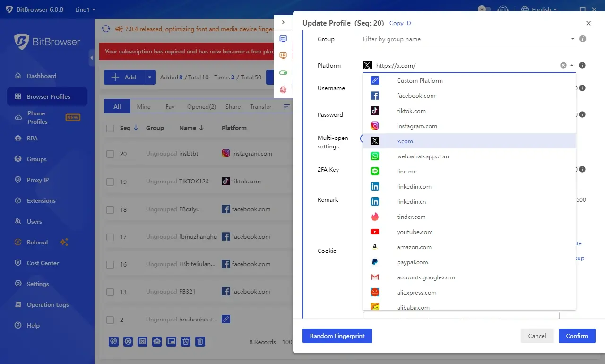Choose the web.whatsapp.com icon in list
Viewport: 605px width, 364px height.
(x=374, y=156)
